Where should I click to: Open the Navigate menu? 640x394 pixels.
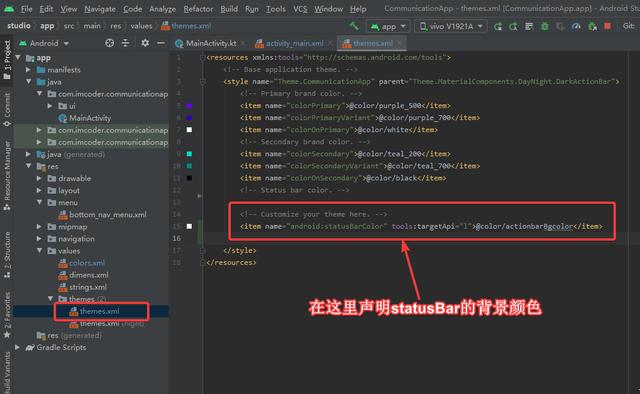(100, 9)
